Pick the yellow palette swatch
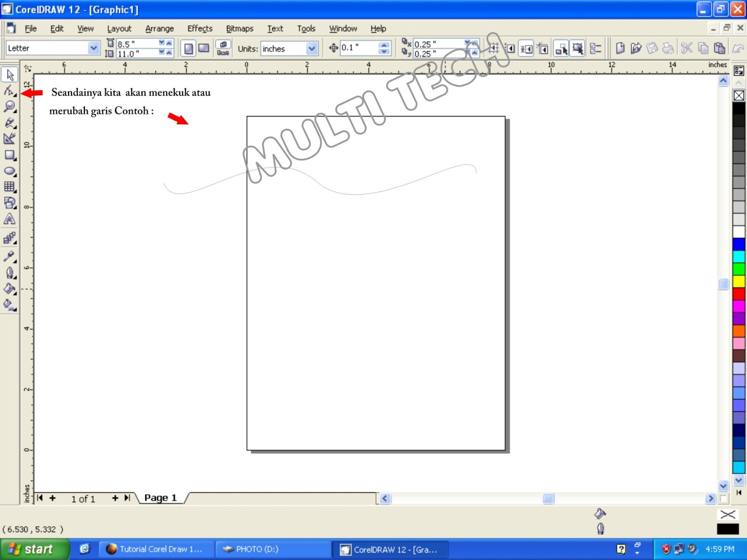This screenshot has height=560, width=747. point(739,281)
